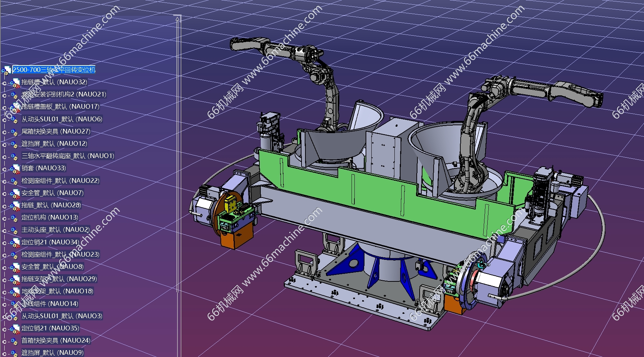Image resolution: width=644 pixels, height=357 pixels.
Task: Select the root label 2500-700三轴水平回转变位机
Action: (x=54, y=70)
